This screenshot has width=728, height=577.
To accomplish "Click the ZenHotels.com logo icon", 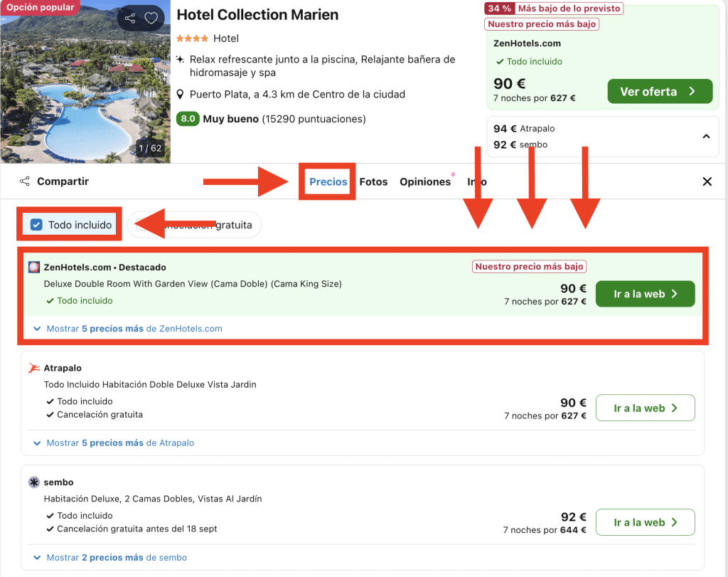I will click(x=34, y=268).
